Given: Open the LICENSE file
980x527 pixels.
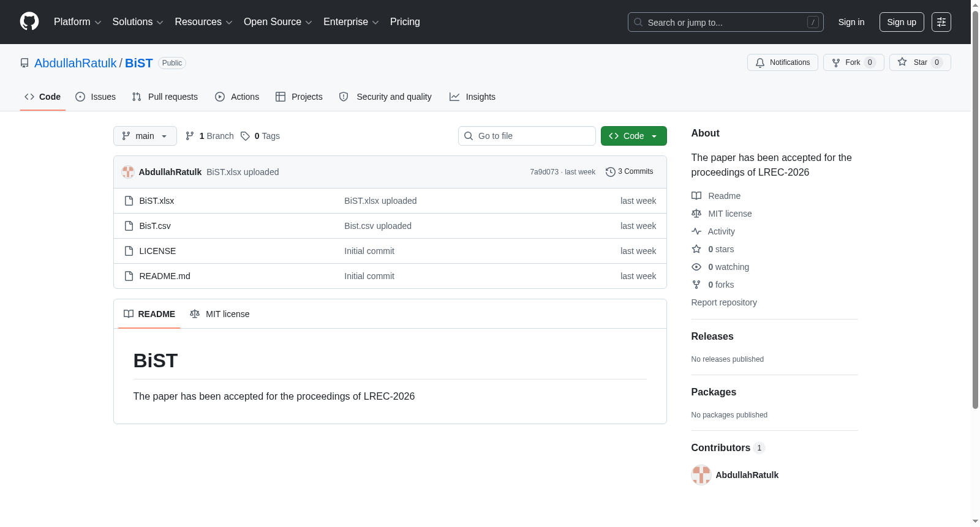Looking at the screenshot, I should (x=157, y=251).
